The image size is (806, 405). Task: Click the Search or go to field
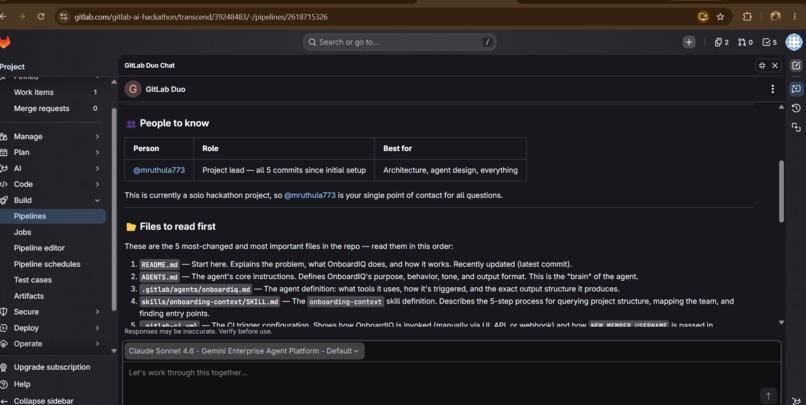point(399,42)
